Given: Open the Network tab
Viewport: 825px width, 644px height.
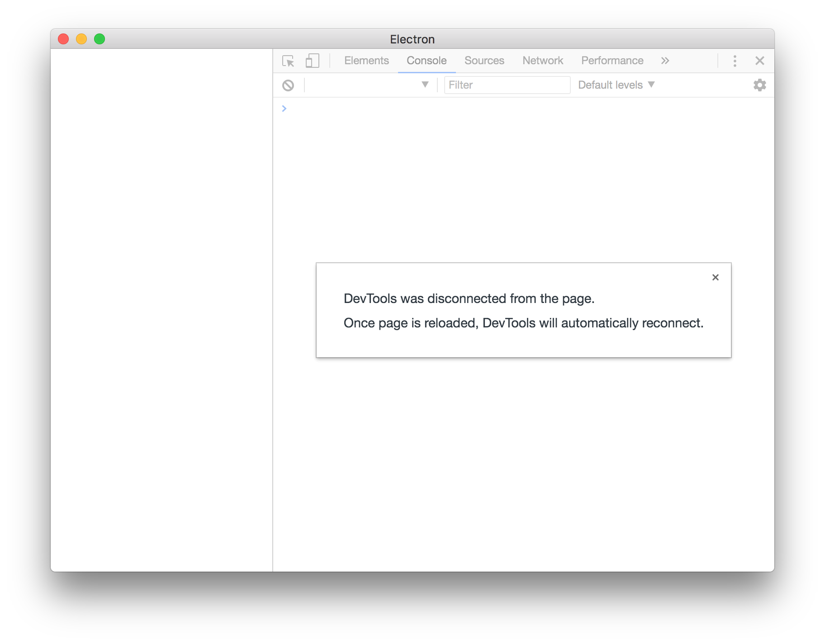Looking at the screenshot, I should point(542,60).
